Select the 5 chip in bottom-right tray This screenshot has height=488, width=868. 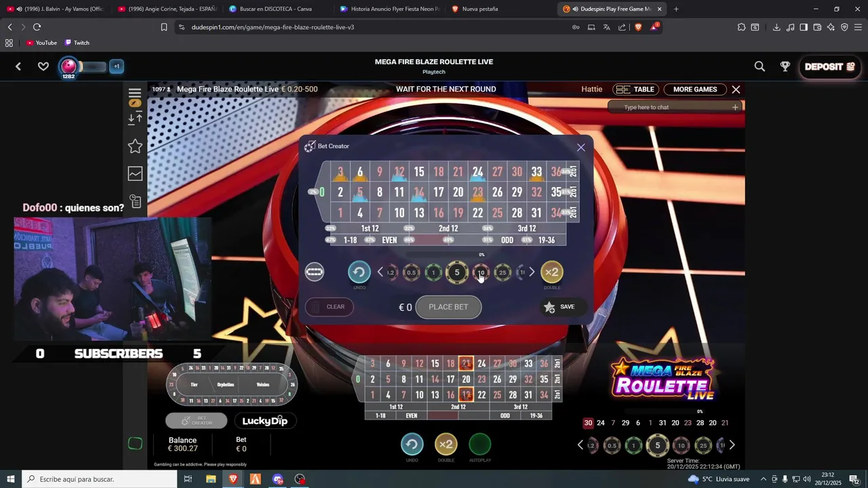(x=657, y=445)
